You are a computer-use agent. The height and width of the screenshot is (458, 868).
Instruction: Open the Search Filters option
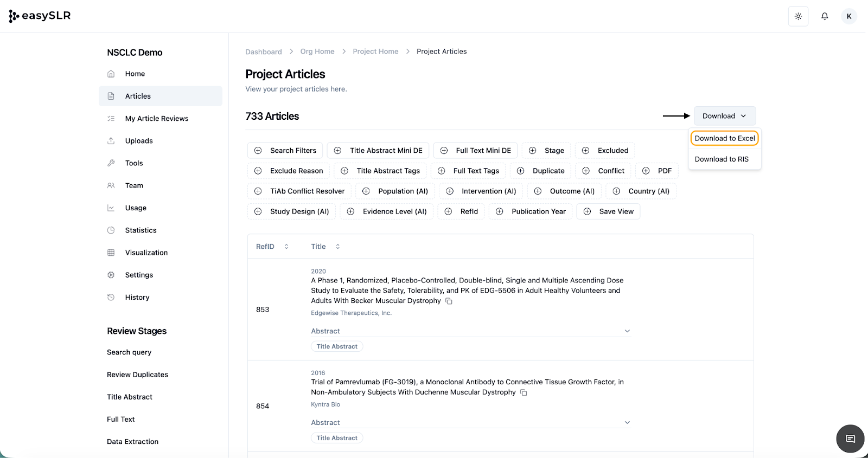[x=285, y=151]
